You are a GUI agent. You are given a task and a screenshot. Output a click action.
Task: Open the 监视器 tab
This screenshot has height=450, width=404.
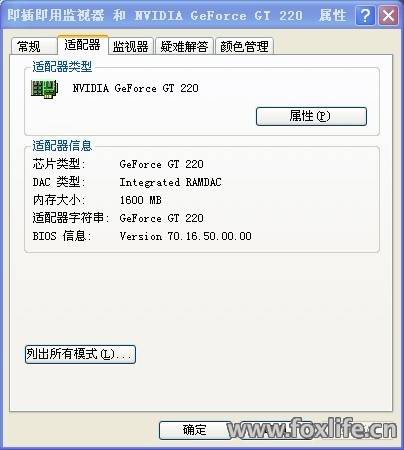131,46
